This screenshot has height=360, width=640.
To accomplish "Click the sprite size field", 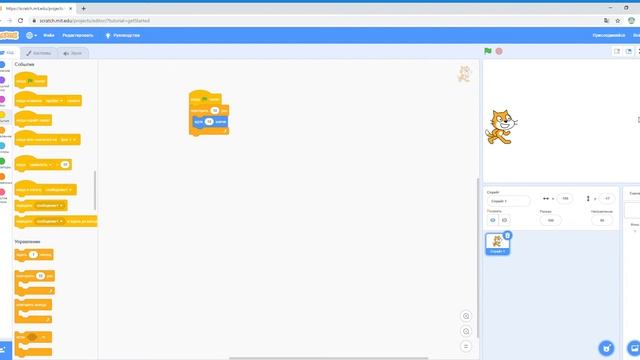I will pos(550,220).
